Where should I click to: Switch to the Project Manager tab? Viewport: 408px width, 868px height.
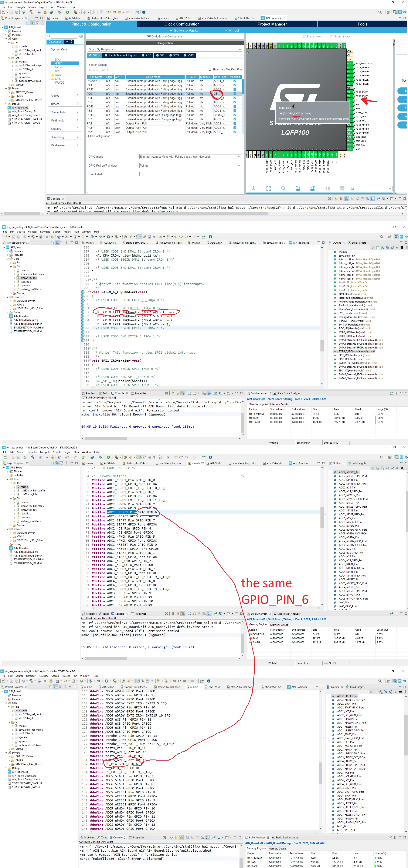pyautogui.click(x=272, y=24)
